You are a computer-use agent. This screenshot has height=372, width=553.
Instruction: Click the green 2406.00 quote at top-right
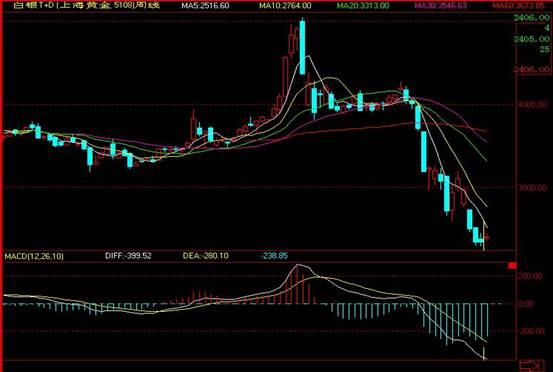[532, 18]
